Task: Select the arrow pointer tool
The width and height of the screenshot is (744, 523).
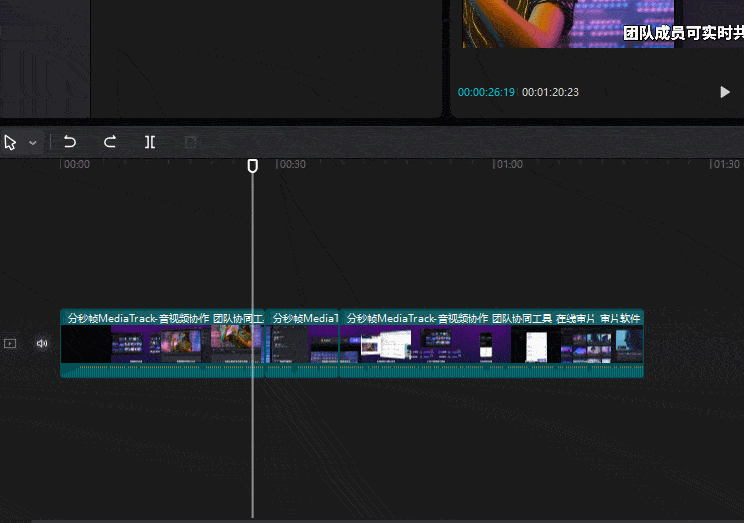Action: 10,142
